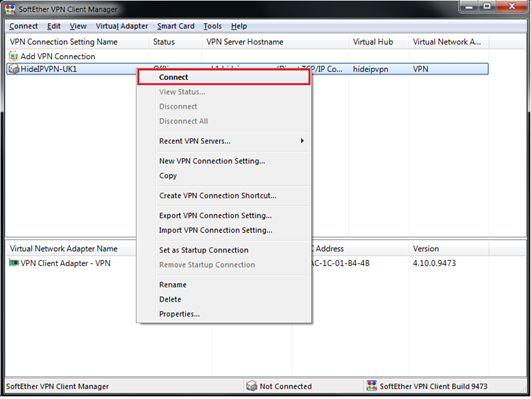Click the Add VPN Connection icon
This screenshot has width=531, height=399.
click(13, 56)
